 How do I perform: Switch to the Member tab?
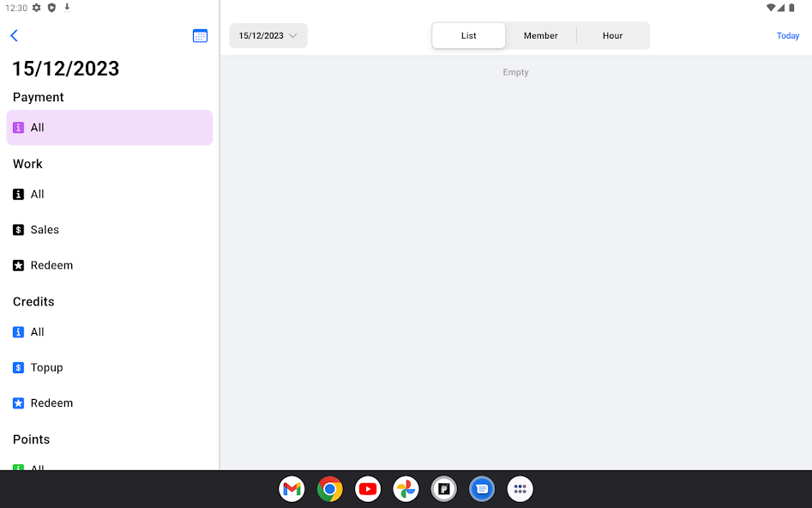[x=540, y=35]
